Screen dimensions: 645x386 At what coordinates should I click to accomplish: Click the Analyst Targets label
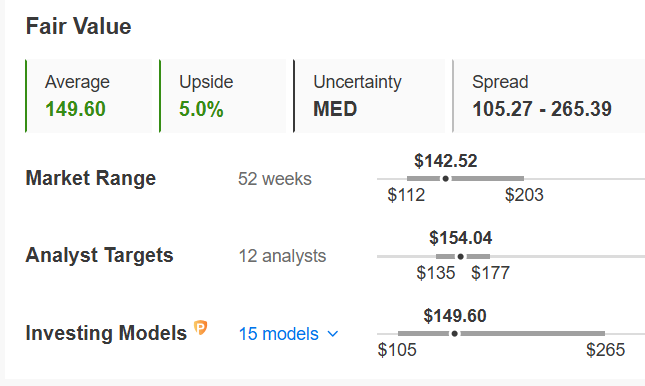point(100,255)
